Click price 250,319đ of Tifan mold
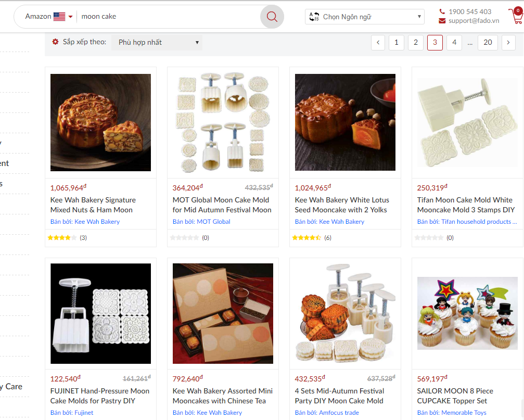The width and height of the screenshot is (524, 420). pyautogui.click(x=432, y=188)
